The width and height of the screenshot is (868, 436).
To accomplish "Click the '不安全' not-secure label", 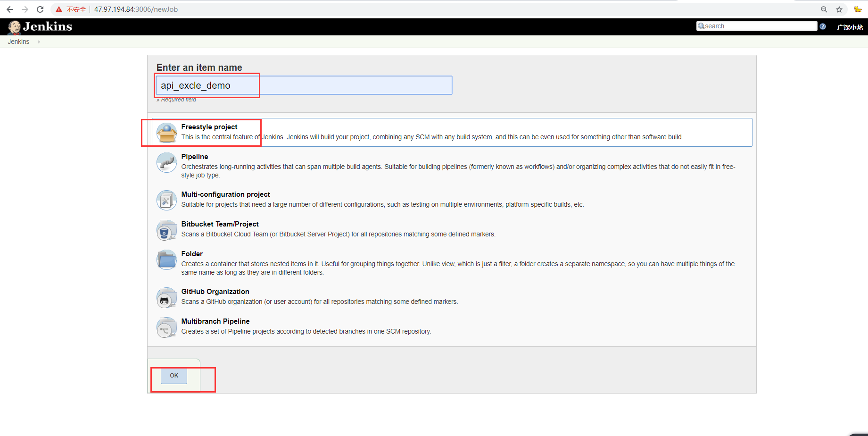I will click(76, 9).
